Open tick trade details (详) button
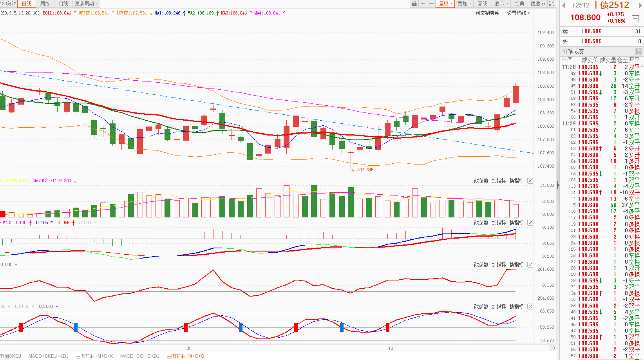Image resolution: width=644 pixels, height=360 pixels. coord(638,51)
